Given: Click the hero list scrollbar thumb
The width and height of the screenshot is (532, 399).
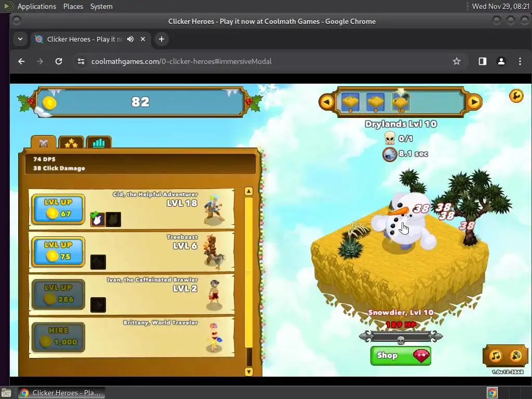Looking at the screenshot, I should [x=249, y=272].
